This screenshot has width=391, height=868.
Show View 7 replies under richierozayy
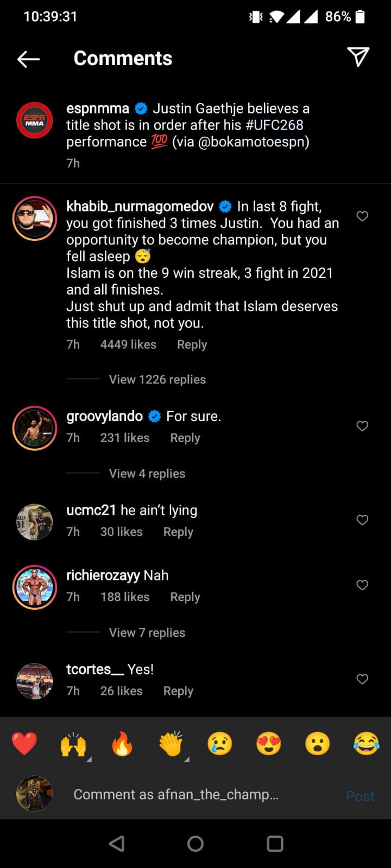tap(147, 633)
